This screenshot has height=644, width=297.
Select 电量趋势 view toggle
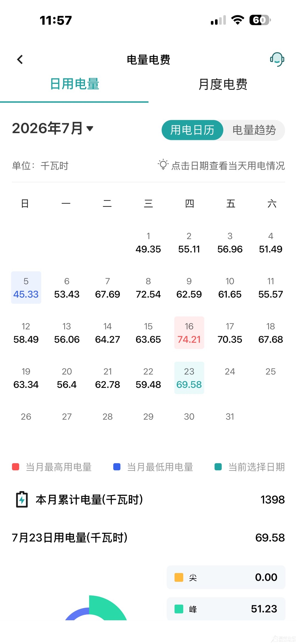(254, 130)
